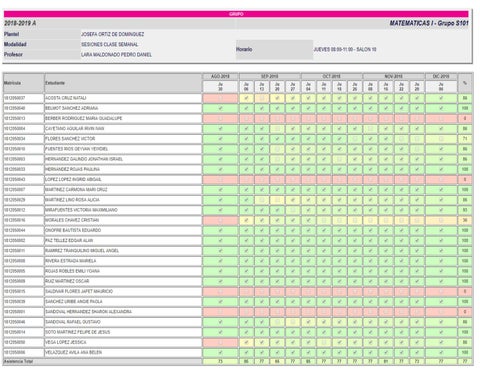
Task: Uncheck the DIC 2018 box for SOTO MARTINEZ FELIPE DE JESUS
Action: (x=441, y=332)
